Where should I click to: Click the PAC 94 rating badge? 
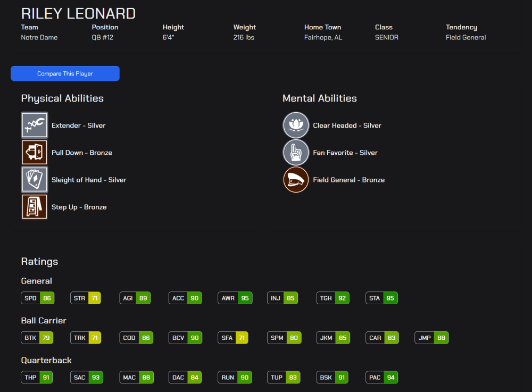click(x=382, y=378)
